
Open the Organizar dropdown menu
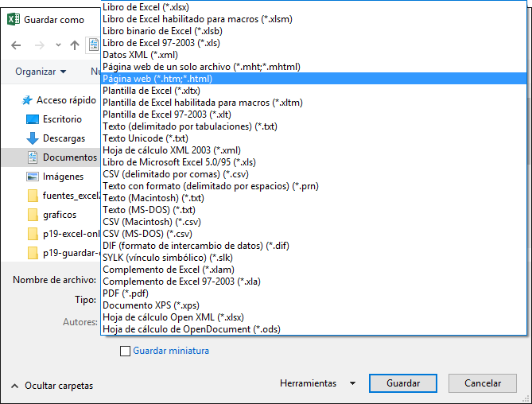pyautogui.click(x=41, y=72)
